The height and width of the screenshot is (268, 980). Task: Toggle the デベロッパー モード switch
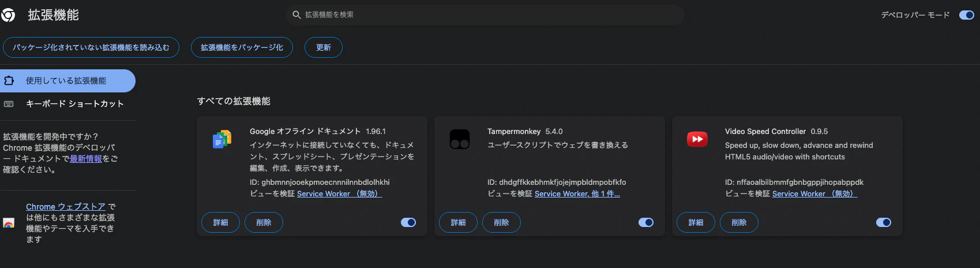pyautogui.click(x=967, y=15)
